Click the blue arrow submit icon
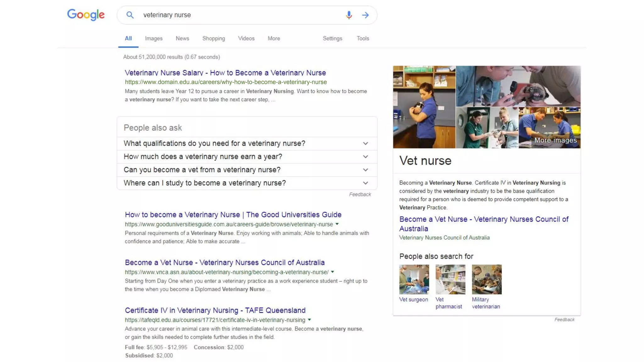Screen dimensions: 644x362 (x=365, y=15)
